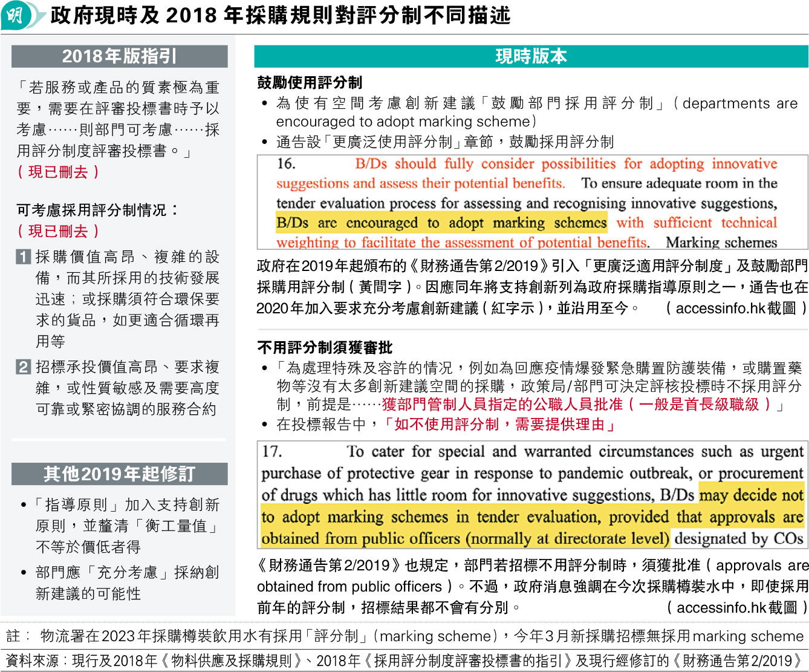Select the 鼓勵使用評分制 subheading

[x=310, y=83]
